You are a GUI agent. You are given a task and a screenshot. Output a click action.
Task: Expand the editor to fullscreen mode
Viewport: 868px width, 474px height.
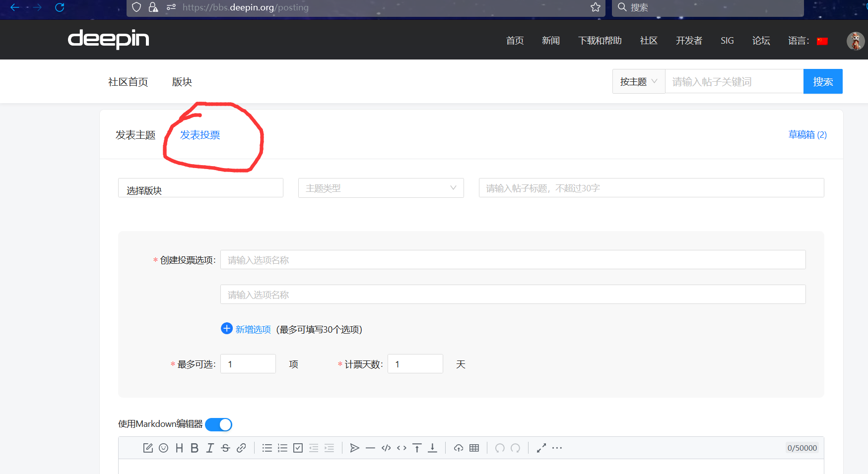(541, 448)
